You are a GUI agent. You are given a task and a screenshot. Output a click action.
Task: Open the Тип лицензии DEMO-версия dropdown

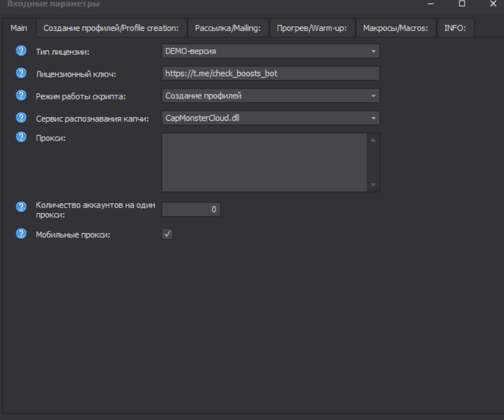271,51
